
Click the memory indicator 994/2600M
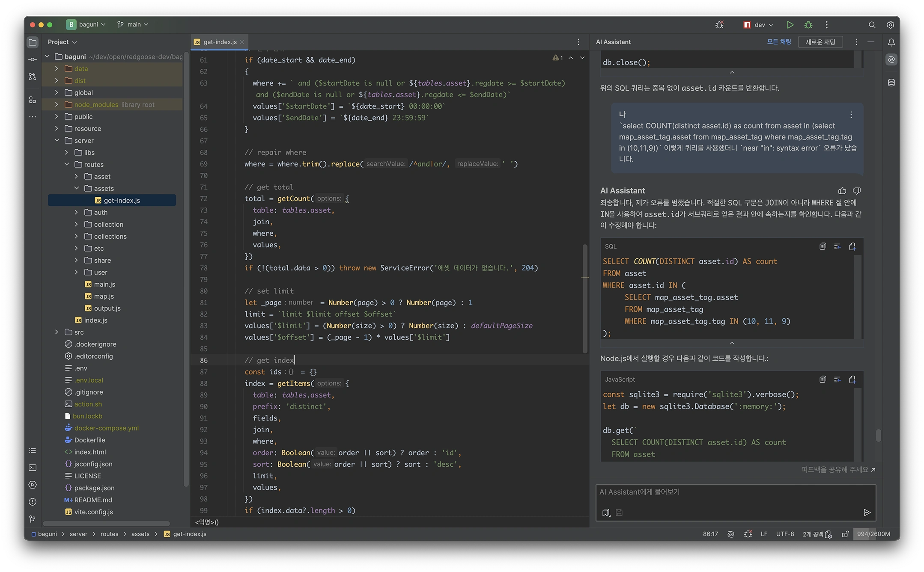873,534
